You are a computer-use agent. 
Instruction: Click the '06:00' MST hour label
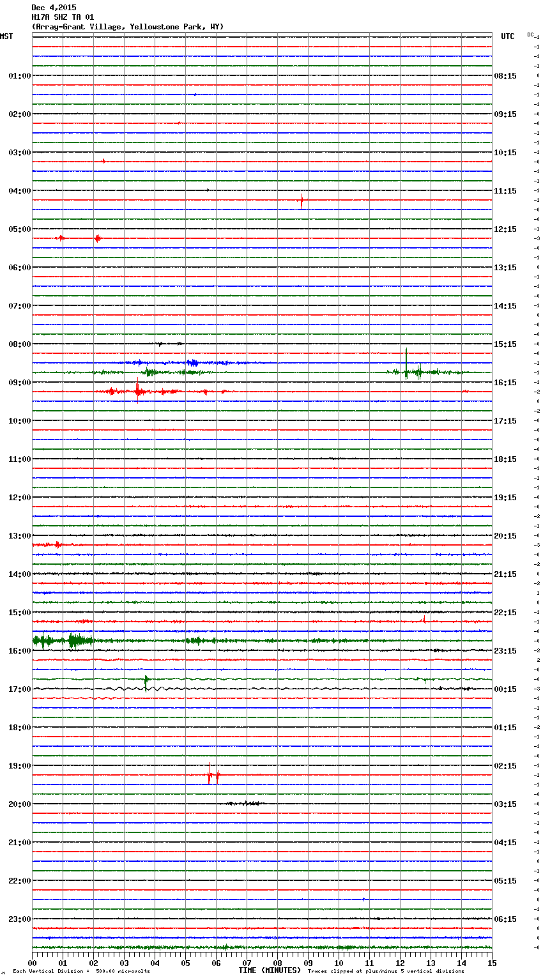tap(20, 268)
